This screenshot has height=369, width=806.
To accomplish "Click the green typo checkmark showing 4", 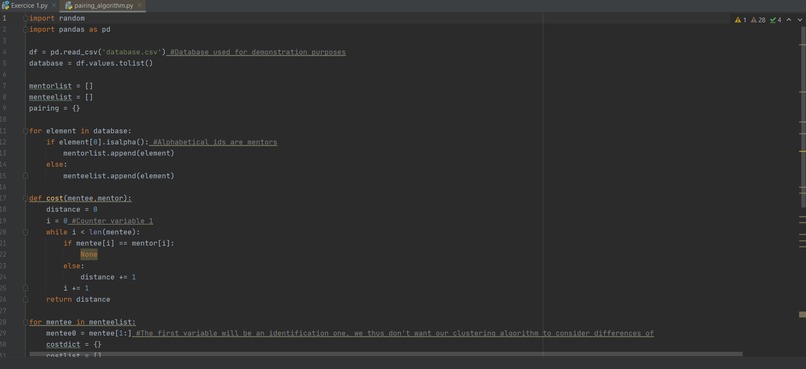I will [x=775, y=20].
